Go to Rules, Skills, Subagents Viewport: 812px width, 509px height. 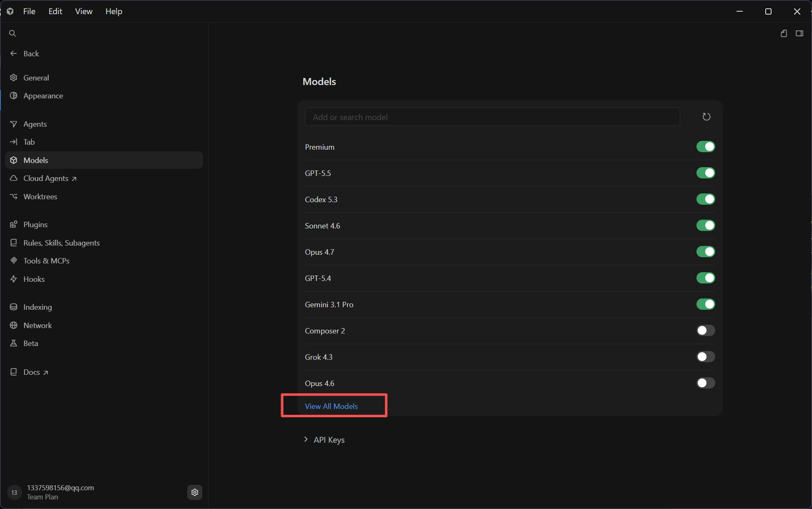point(104,243)
